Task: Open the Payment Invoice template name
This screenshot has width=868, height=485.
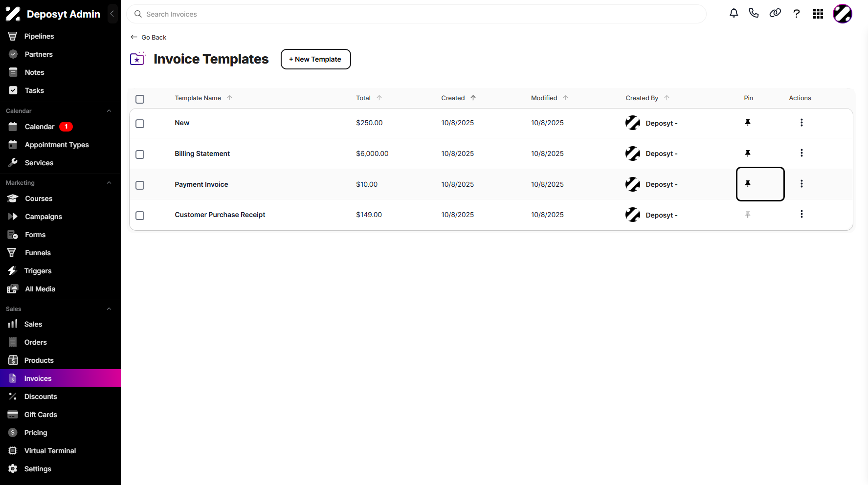Action: (x=201, y=184)
